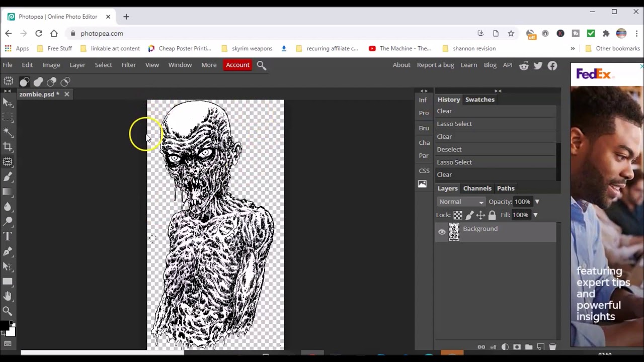This screenshot has width=644, height=362.
Task: Create a new layer
Action: [540, 347]
